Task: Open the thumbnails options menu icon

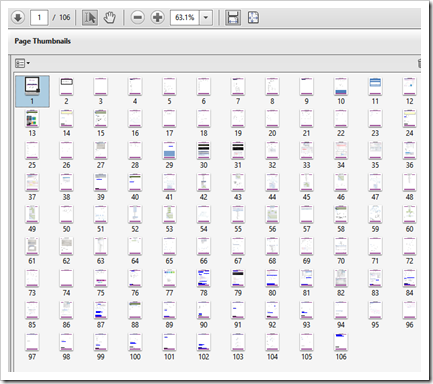Action: click(x=22, y=63)
